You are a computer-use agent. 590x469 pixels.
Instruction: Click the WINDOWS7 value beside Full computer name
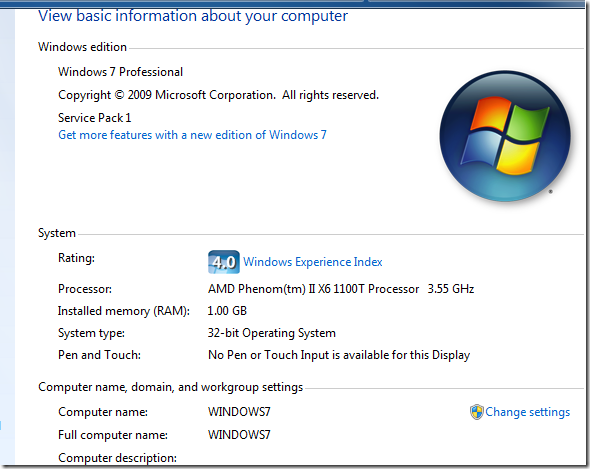click(x=239, y=435)
